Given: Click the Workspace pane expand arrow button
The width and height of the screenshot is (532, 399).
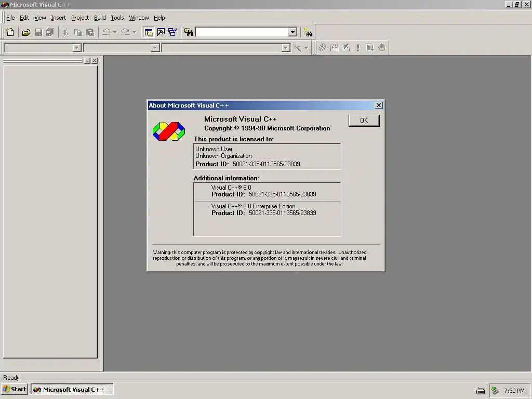Looking at the screenshot, I should [87, 61].
